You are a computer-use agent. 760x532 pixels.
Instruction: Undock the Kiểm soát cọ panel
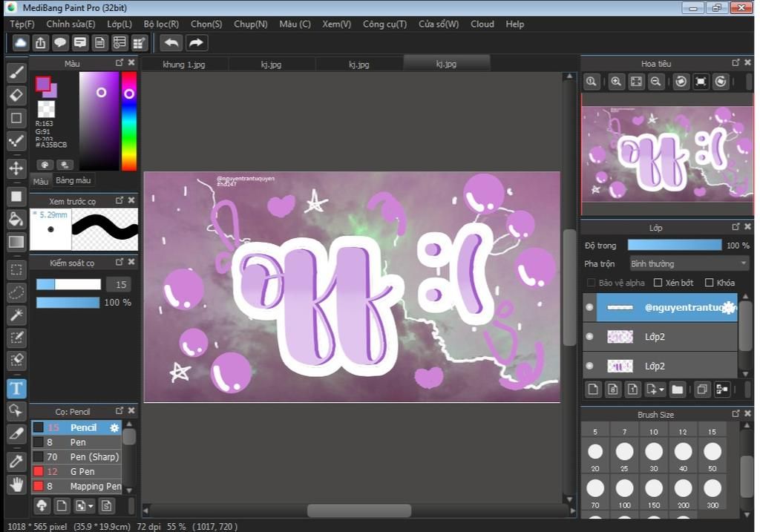[x=119, y=262]
